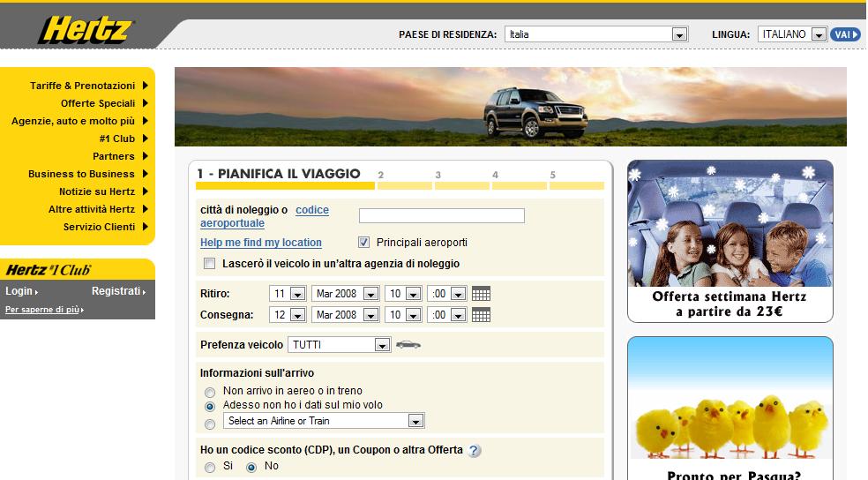Open #1 Club menu

point(116,139)
